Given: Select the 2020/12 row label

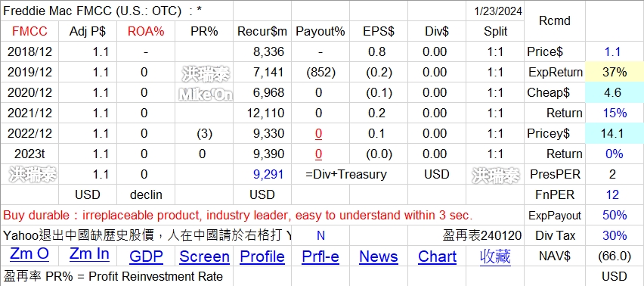Looking at the screenshot, I should (29, 92).
